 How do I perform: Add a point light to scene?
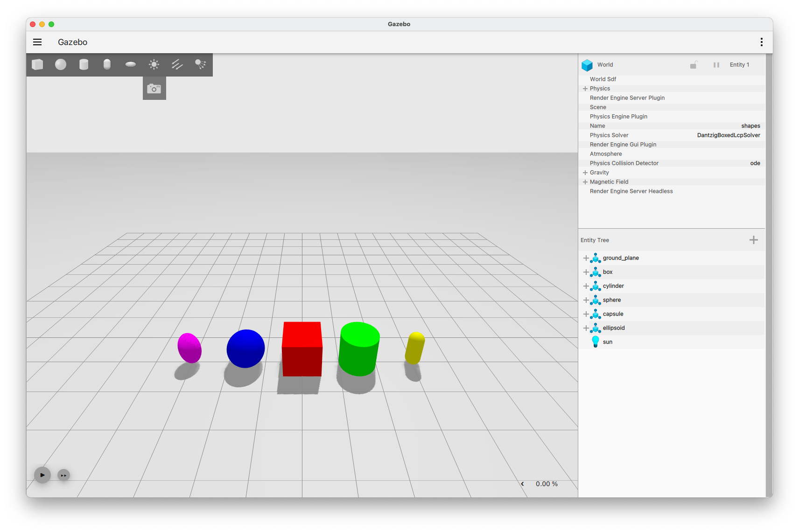pos(154,64)
